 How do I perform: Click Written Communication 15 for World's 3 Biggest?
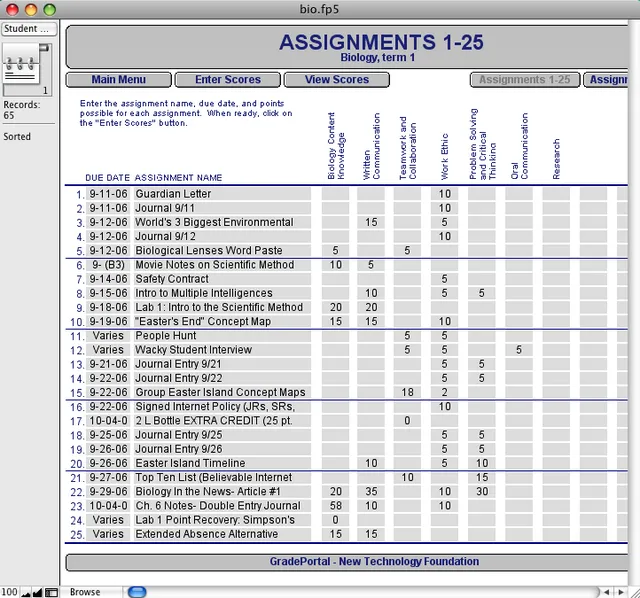[371, 222]
